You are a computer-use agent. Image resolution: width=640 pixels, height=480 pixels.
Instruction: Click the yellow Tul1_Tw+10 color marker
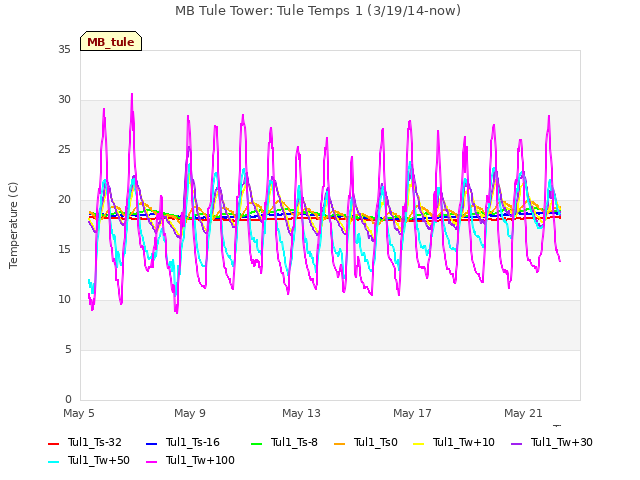click(419, 444)
